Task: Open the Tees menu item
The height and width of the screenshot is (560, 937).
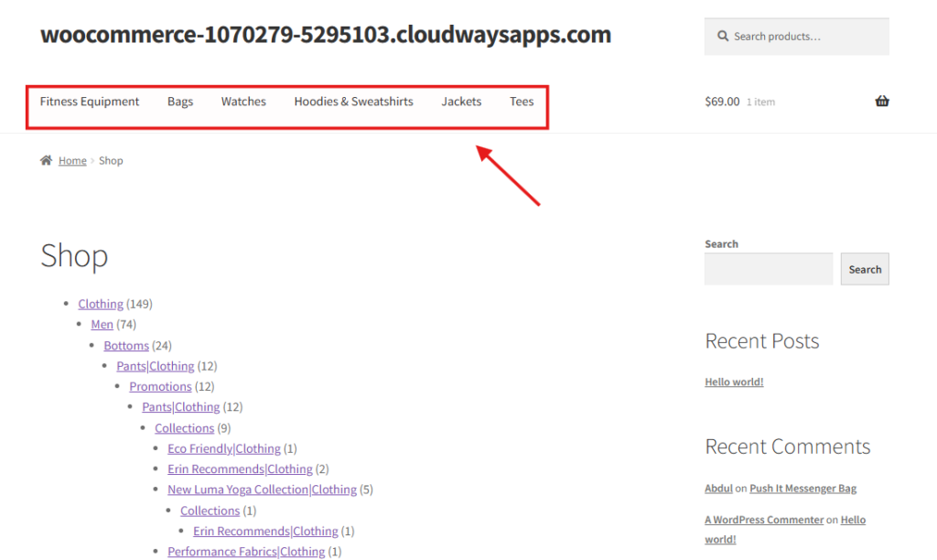Action: click(x=522, y=102)
